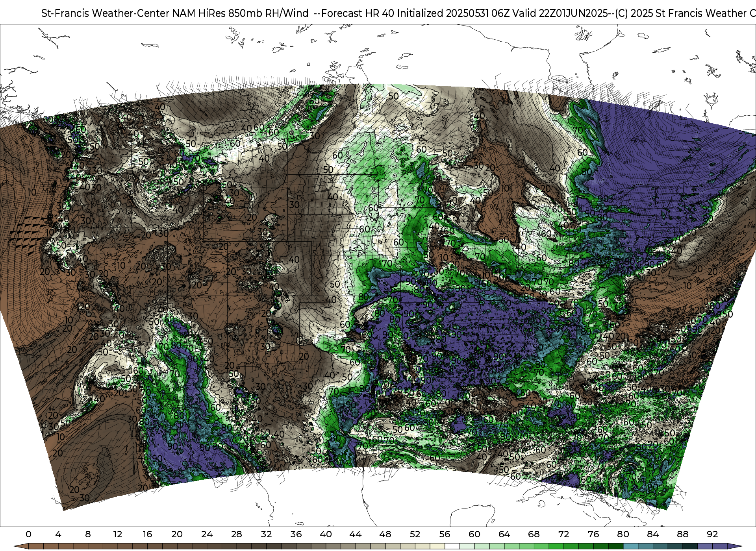
Task: Click the colorbar tick label "0"
Action: pos(28,534)
